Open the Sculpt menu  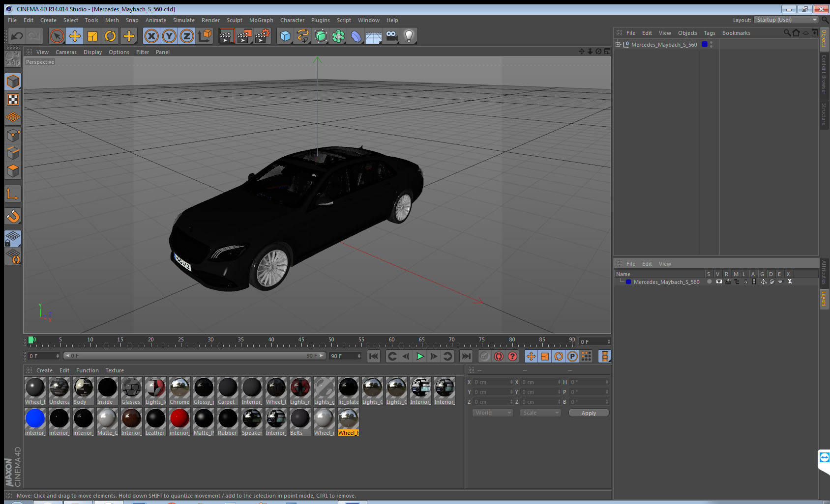[235, 20]
